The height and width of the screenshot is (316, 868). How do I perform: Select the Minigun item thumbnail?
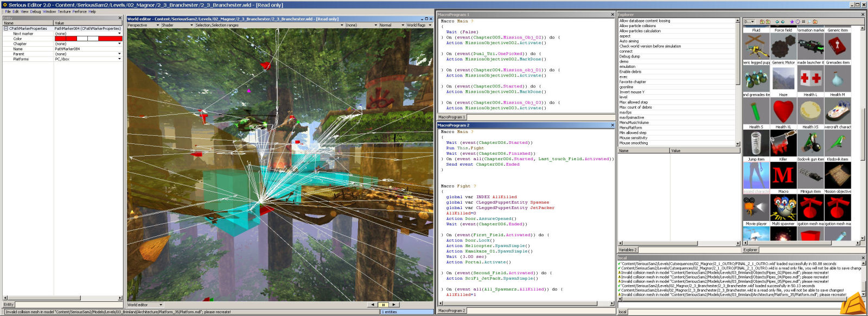(x=810, y=175)
